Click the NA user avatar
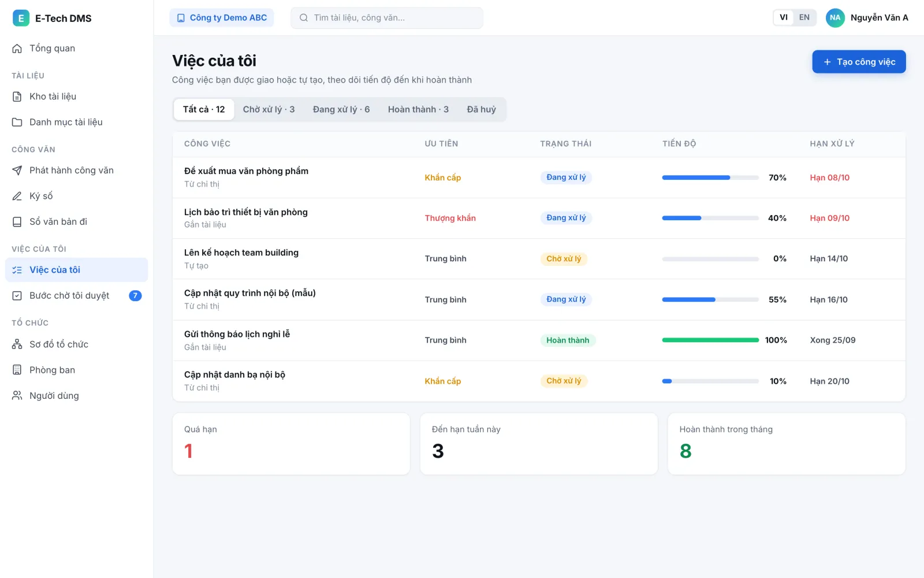This screenshot has width=924, height=578. point(835,18)
